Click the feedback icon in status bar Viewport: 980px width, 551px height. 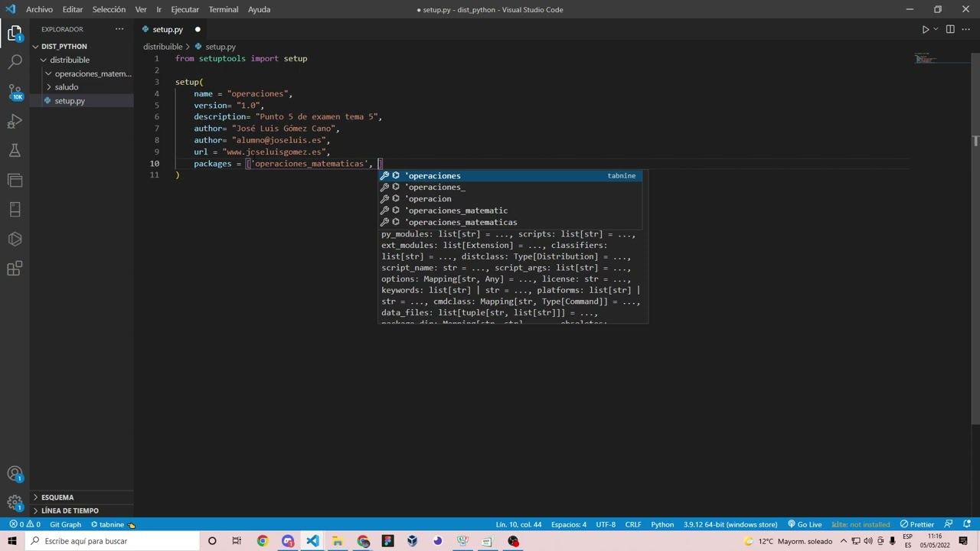(949, 524)
